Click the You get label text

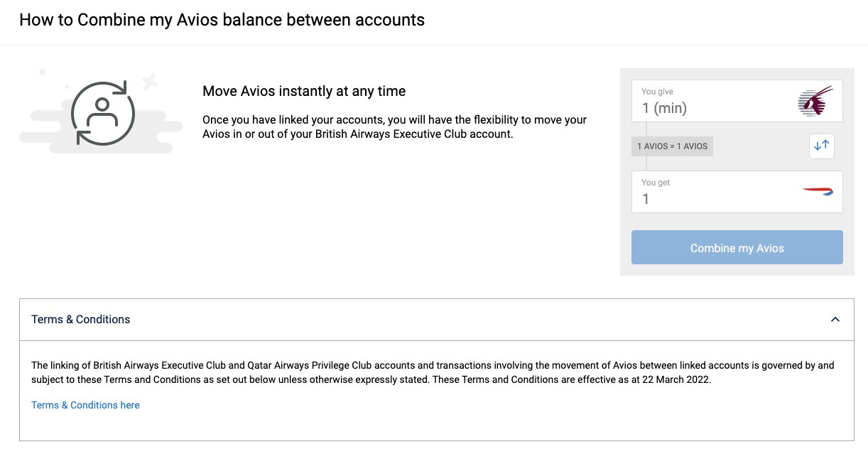(656, 183)
